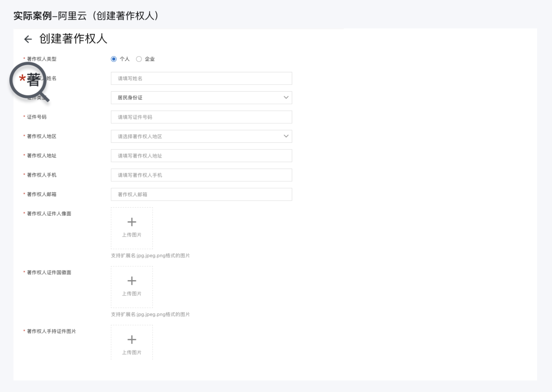
Task: Click the 创建著作权人 page heading
Action: pos(73,39)
